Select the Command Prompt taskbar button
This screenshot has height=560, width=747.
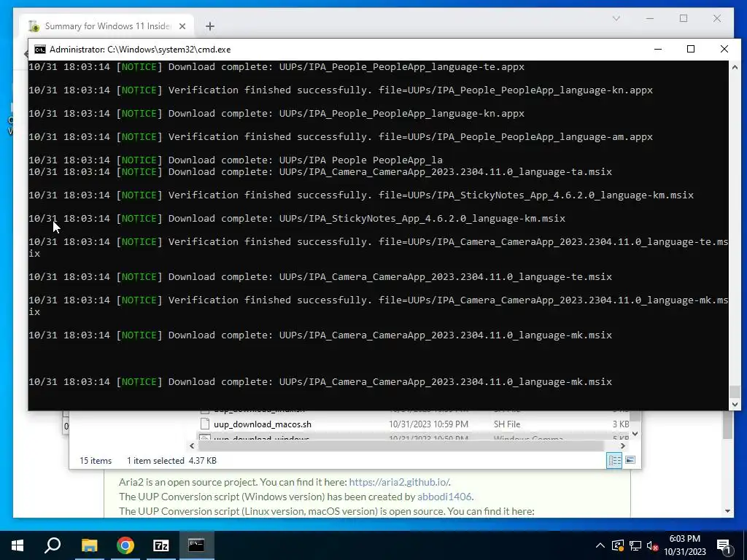196,545
